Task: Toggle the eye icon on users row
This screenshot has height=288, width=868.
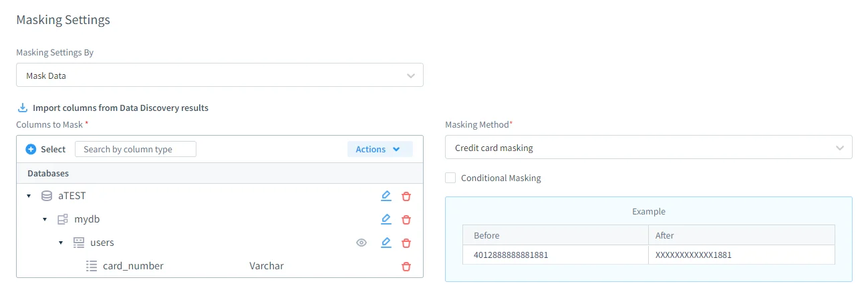Action: pyautogui.click(x=361, y=243)
